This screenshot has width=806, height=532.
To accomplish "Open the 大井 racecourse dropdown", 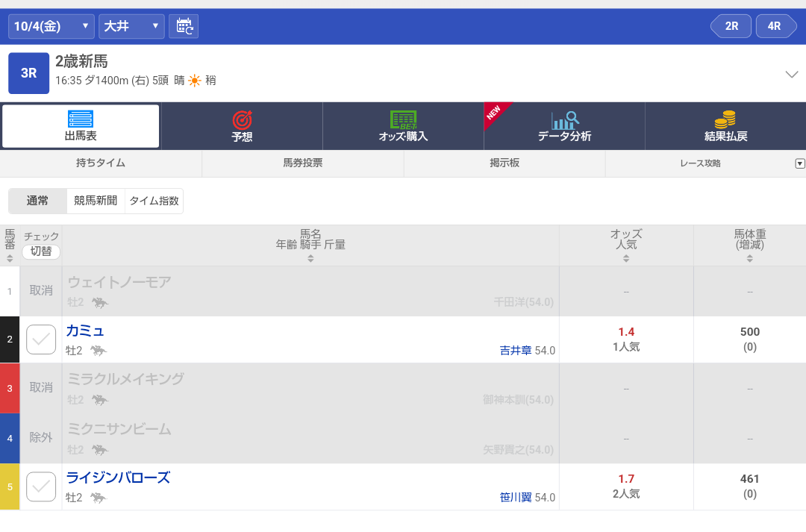I will 131,26.
